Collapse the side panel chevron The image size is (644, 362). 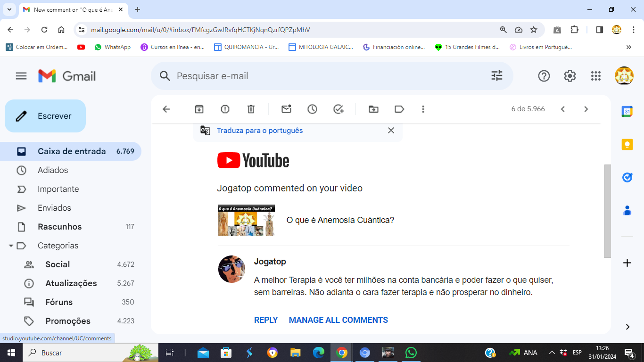click(627, 327)
